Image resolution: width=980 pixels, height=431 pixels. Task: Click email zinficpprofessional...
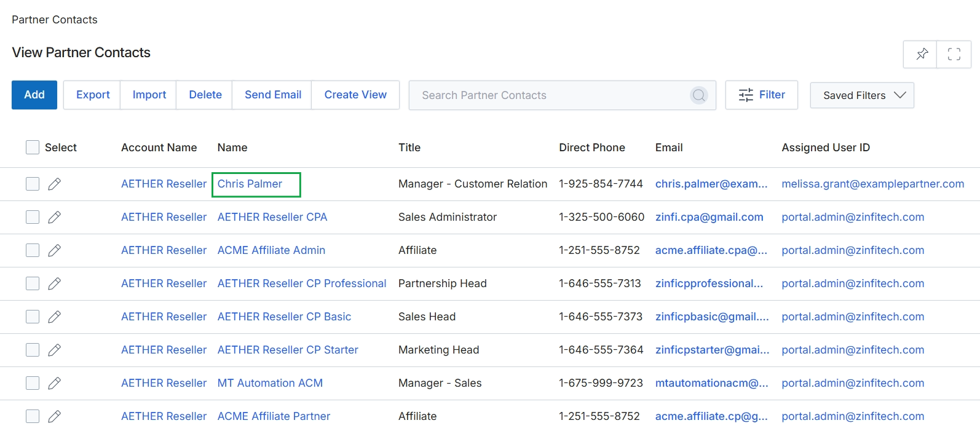coord(709,283)
